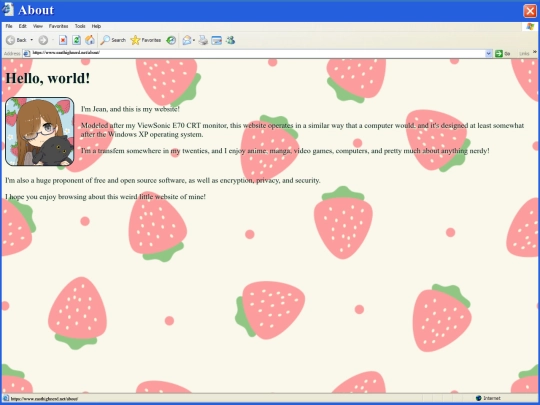The image size is (540, 405).
Task: Click the Mail envelope icon
Action: [x=187, y=40]
